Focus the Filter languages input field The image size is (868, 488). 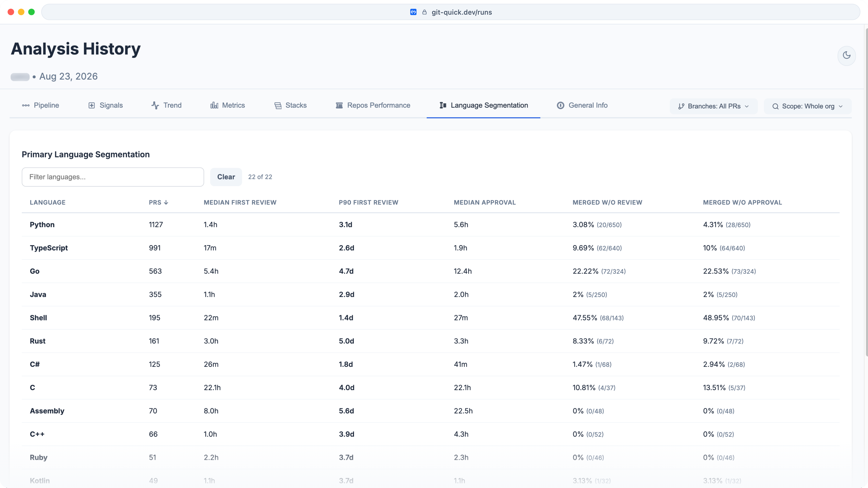113,177
